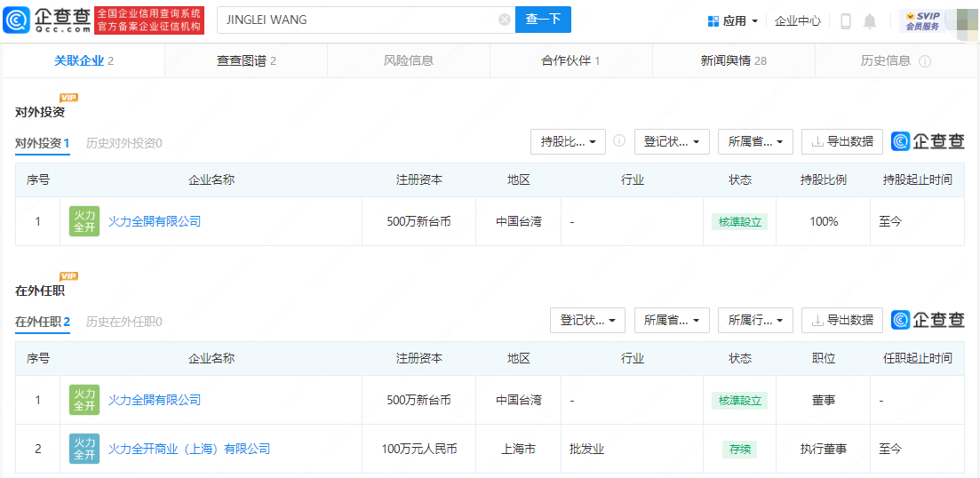Switch to 关联企业 tab
This screenshot has width=980, height=478.
tap(84, 60)
